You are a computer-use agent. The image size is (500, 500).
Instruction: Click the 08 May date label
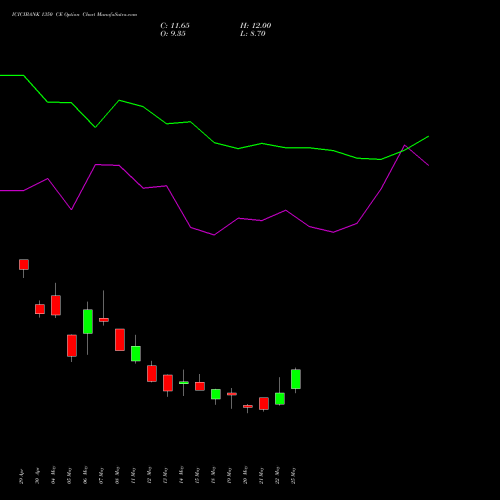tap(117, 476)
